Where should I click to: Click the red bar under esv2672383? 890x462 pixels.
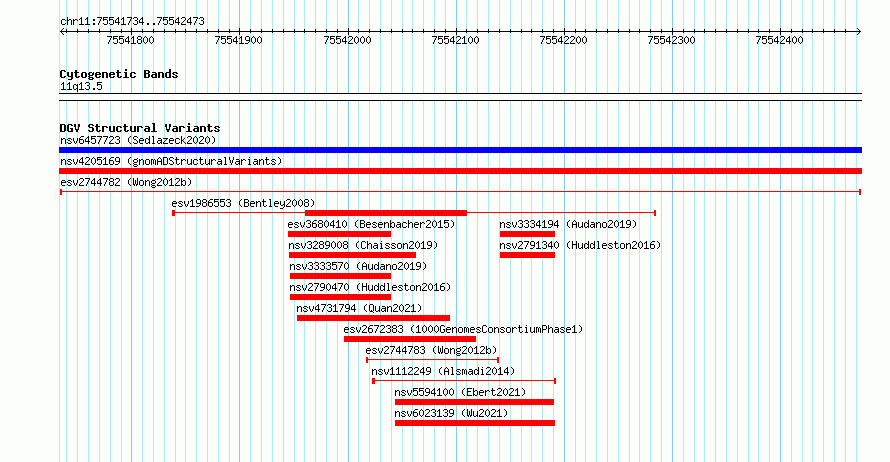(410, 339)
